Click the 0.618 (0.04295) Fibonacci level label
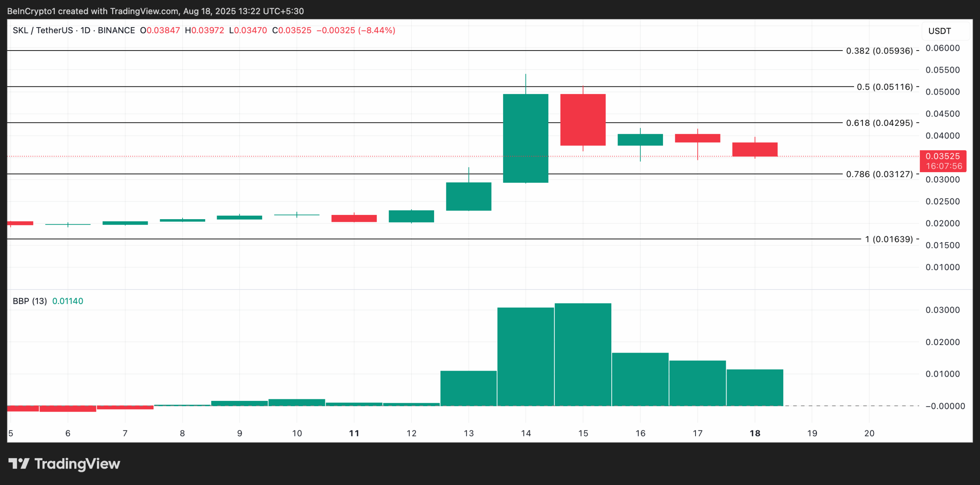The width and height of the screenshot is (980, 485). 882,123
